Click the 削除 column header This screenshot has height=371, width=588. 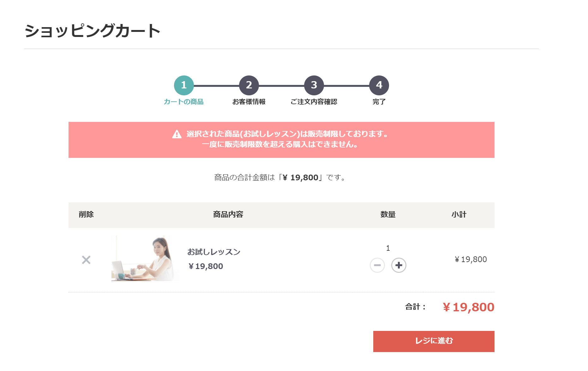(x=86, y=215)
